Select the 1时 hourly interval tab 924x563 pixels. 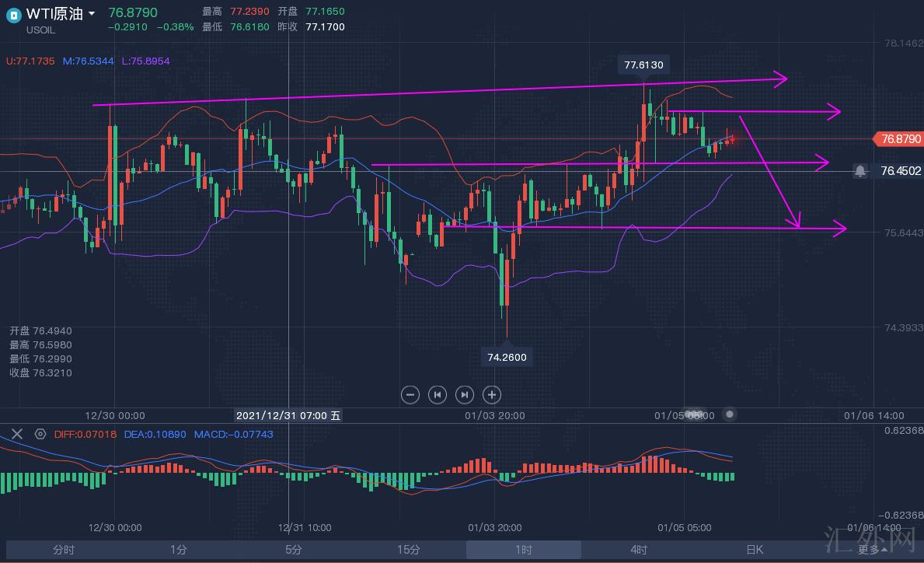click(523, 550)
